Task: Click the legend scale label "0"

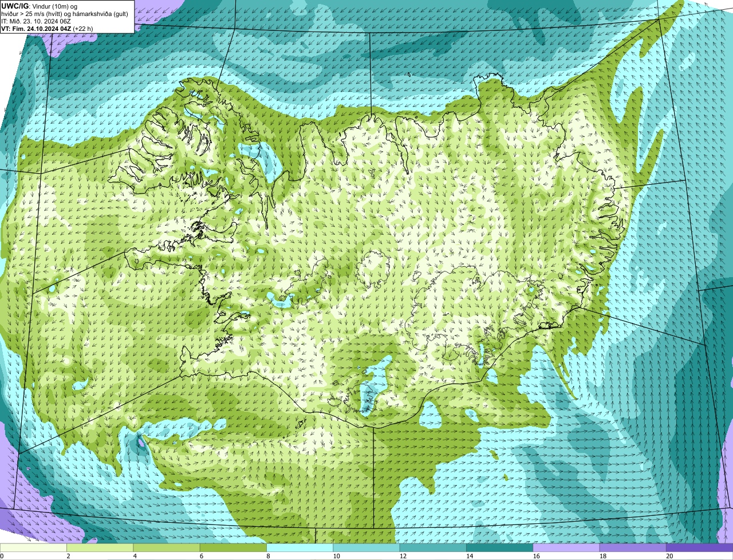Action: (x=2, y=556)
